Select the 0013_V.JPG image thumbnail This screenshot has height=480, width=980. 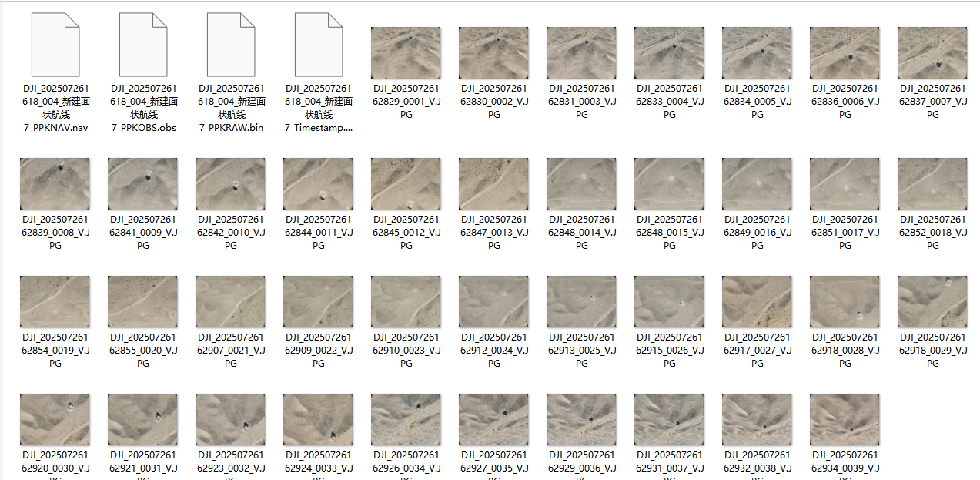493,184
